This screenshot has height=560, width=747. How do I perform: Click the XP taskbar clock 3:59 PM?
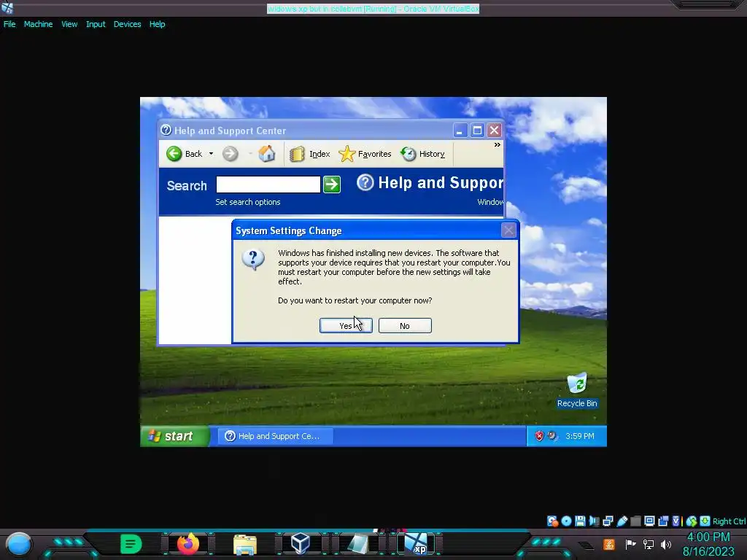[x=580, y=436]
